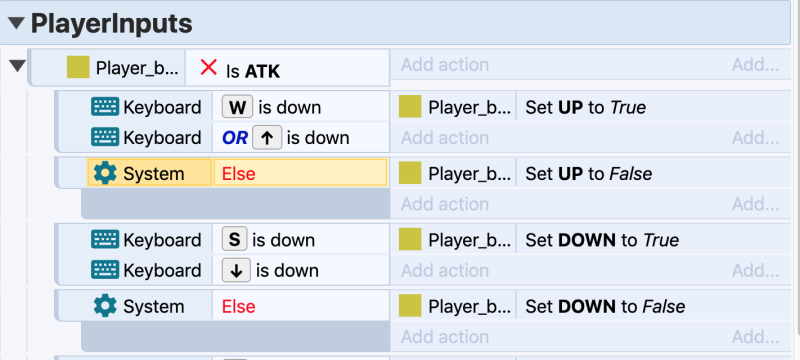Viewport: 800px width, 360px height.
Task: Click Keyboard icon beside OR up-arrow condition
Action: pyautogui.click(x=105, y=138)
